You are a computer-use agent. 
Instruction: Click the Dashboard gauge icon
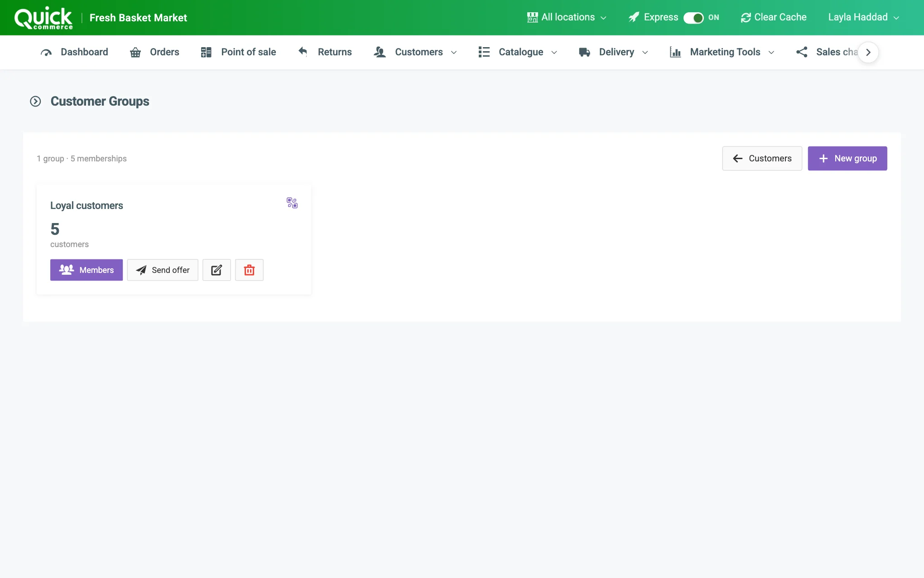tap(46, 53)
